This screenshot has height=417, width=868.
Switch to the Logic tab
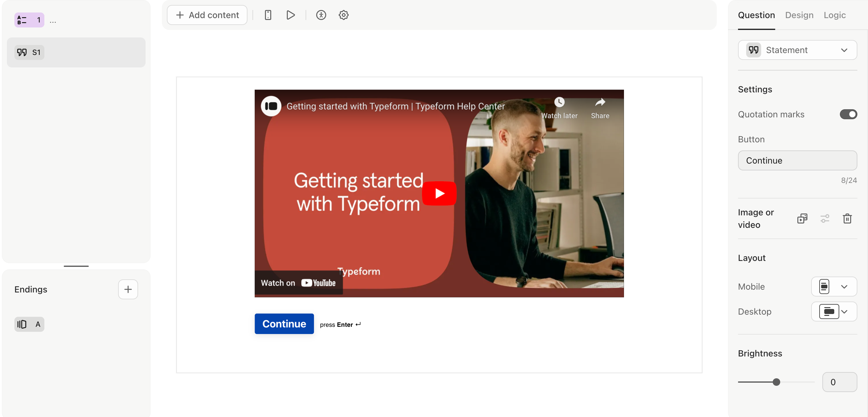(x=834, y=15)
